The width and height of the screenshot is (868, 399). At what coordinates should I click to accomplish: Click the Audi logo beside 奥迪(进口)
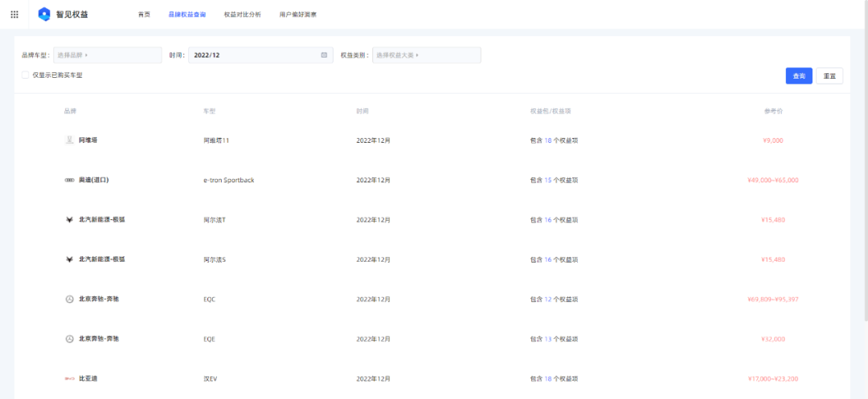(x=69, y=180)
